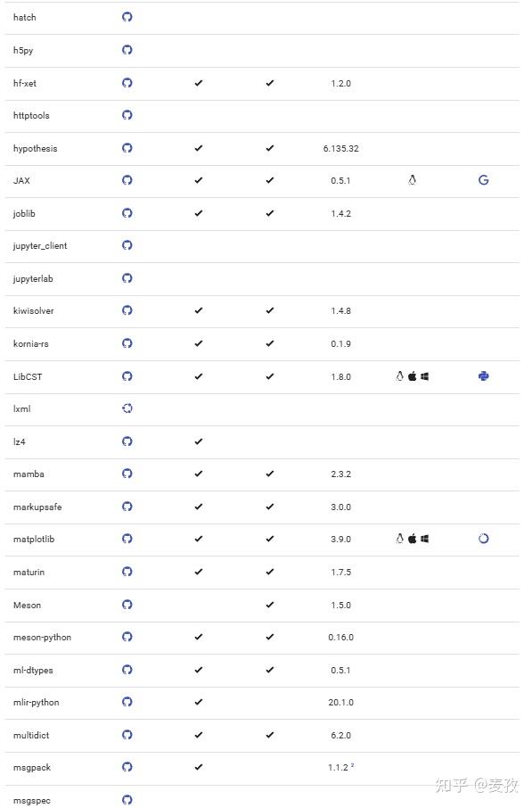Click the circular project icon in the lxml row
Screen dimensions: 532x808
pyautogui.click(x=127, y=408)
